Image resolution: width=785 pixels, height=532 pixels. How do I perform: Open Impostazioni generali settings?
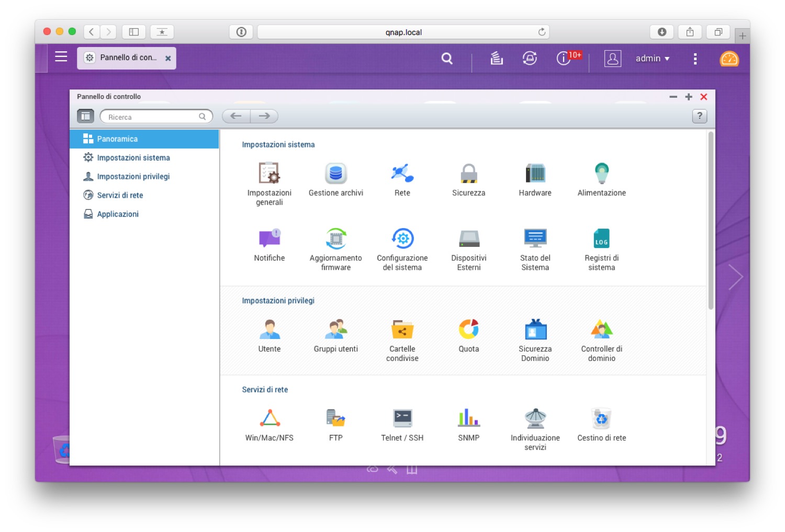270,184
